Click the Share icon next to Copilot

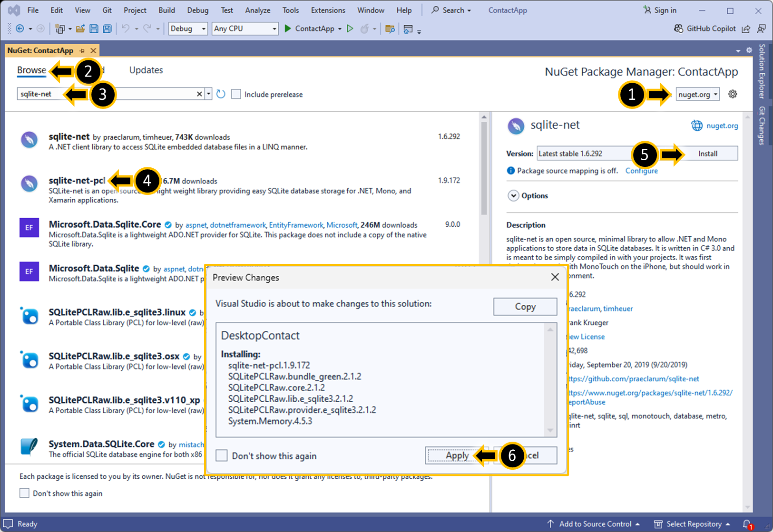click(746, 29)
